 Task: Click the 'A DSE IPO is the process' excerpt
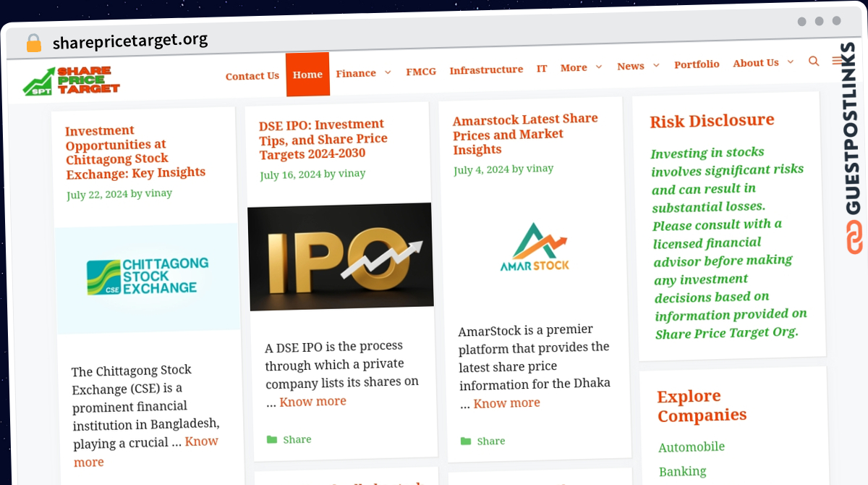tap(341, 374)
